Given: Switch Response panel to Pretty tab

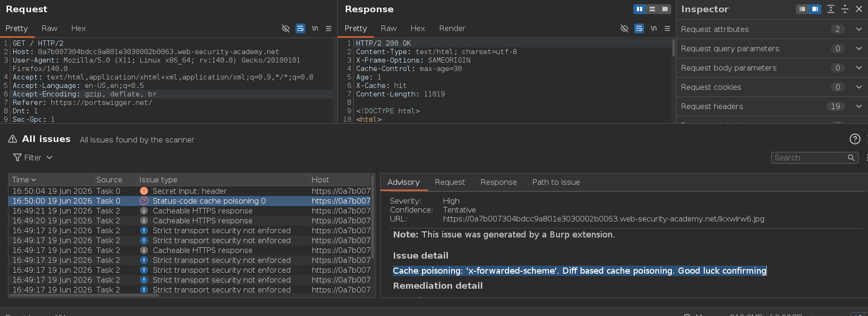Looking at the screenshot, I should [356, 28].
